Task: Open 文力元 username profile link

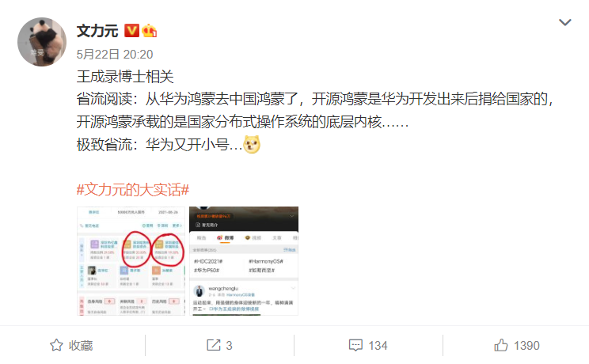Action: click(97, 31)
